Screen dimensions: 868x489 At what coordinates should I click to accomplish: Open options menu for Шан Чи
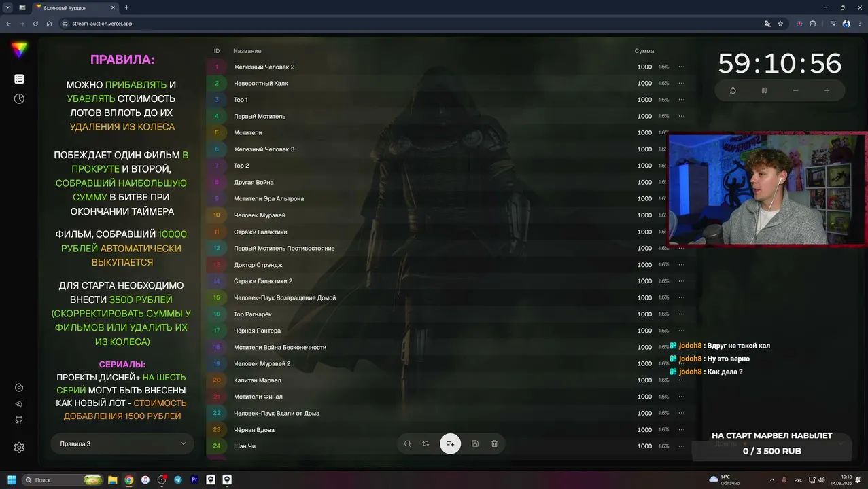tap(682, 446)
